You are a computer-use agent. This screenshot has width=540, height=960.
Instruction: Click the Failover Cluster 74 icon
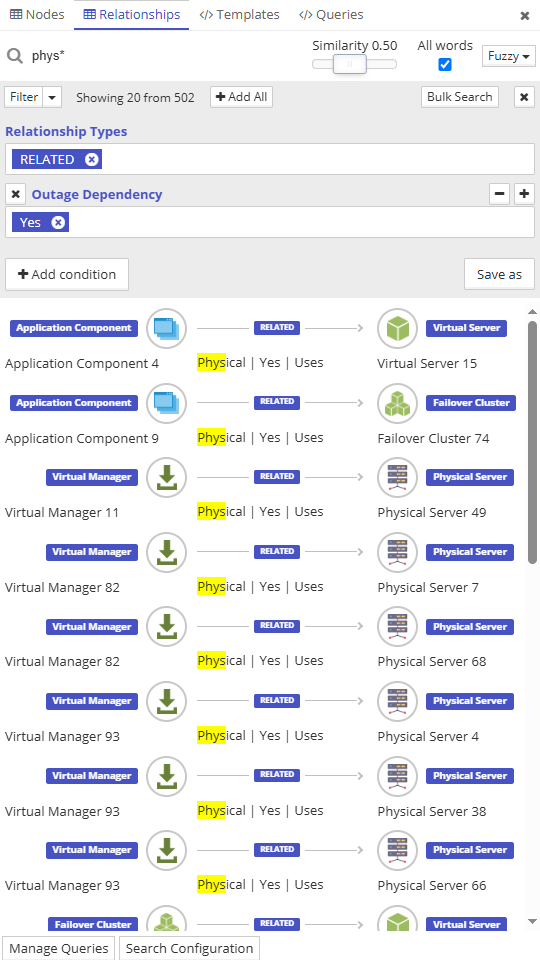click(x=397, y=403)
